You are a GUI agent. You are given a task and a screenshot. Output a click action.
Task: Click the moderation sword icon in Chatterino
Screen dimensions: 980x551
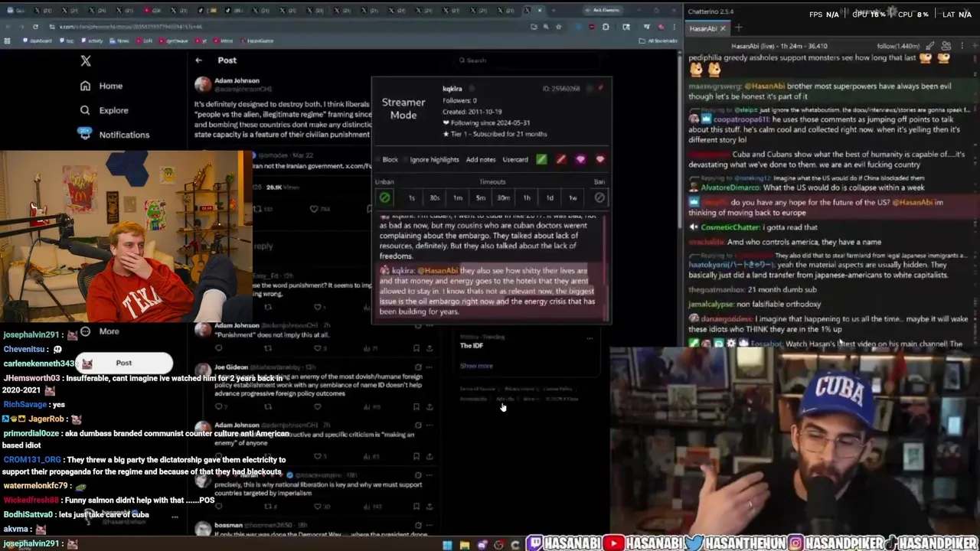click(x=929, y=46)
